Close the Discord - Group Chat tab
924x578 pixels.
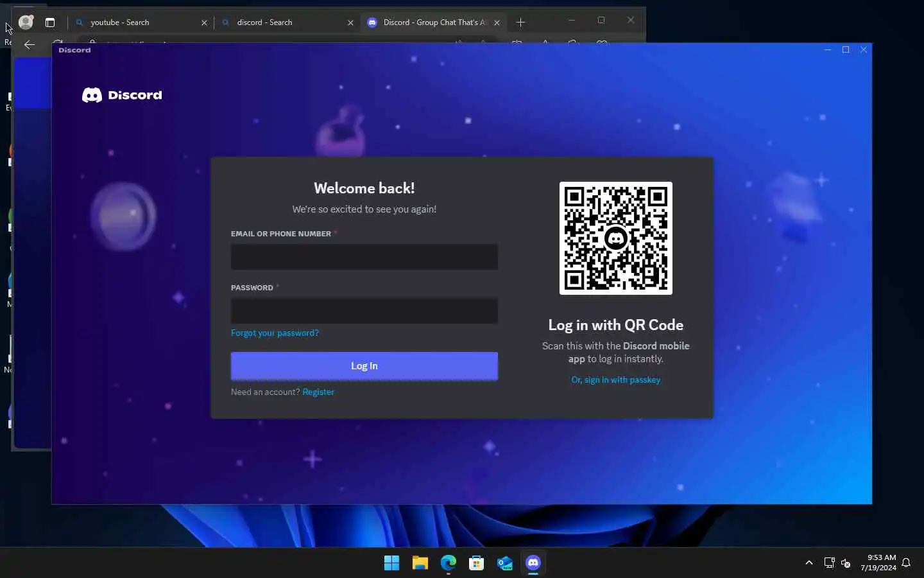497,22
